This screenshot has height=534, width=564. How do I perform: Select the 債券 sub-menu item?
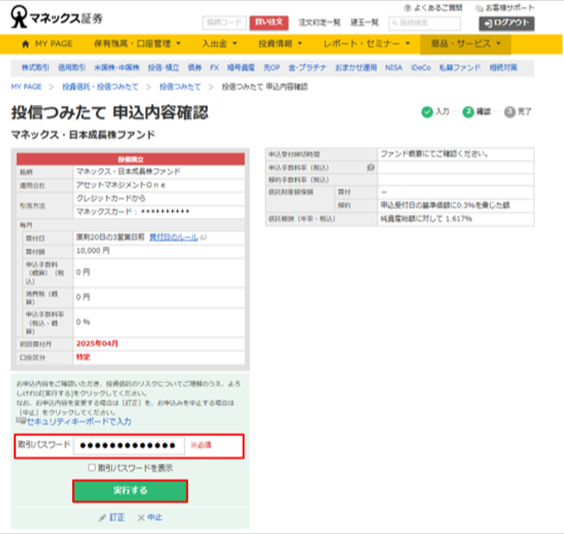pos(195,68)
